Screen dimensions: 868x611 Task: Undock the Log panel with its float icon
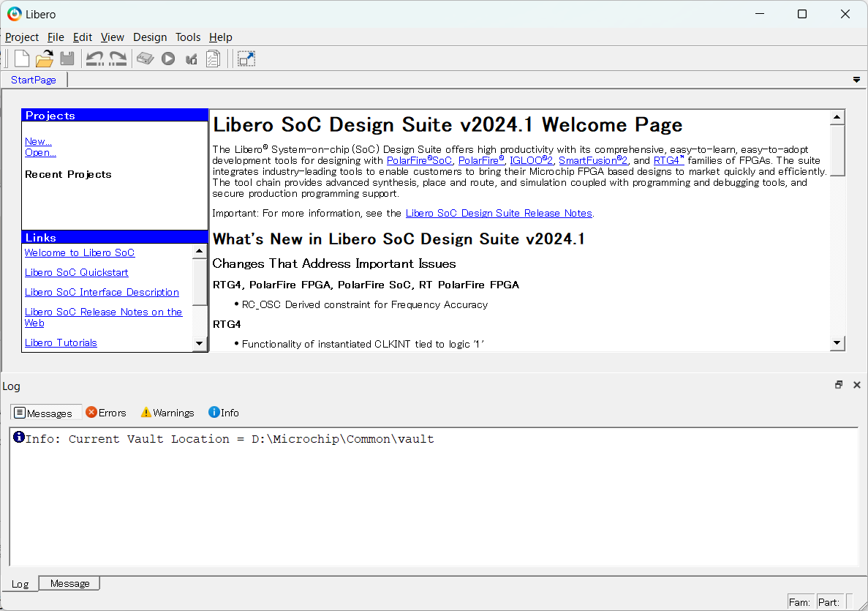838,383
